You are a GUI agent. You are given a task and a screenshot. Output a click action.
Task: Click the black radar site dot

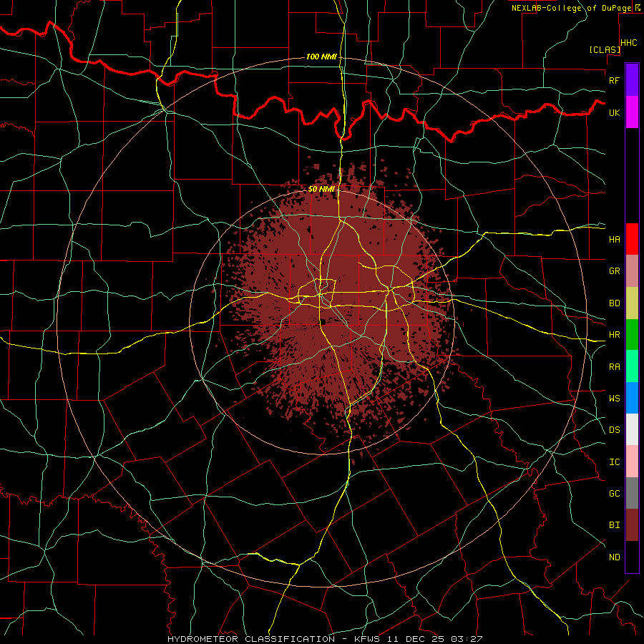tap(323, 321)
